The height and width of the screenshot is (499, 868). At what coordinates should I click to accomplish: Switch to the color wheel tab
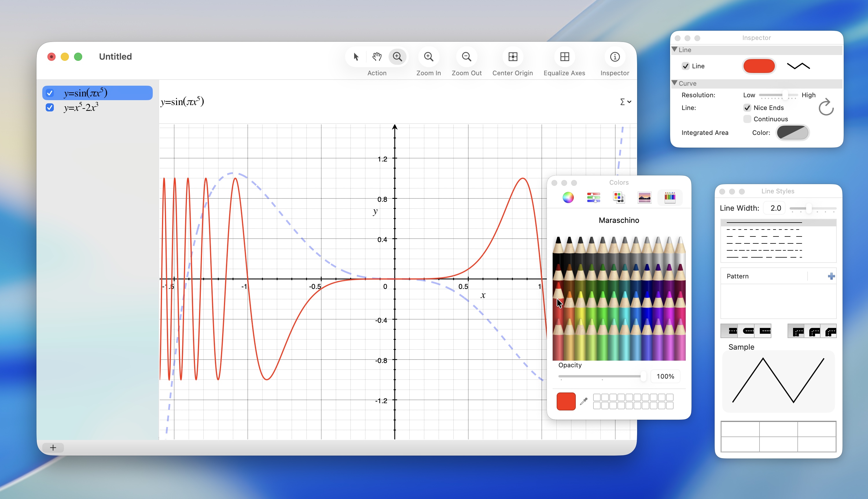568,197
